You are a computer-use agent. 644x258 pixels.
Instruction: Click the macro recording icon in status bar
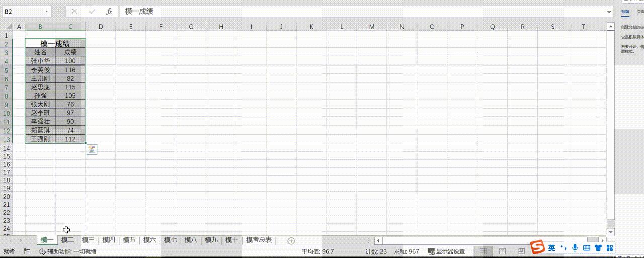(x=27, y=251)
